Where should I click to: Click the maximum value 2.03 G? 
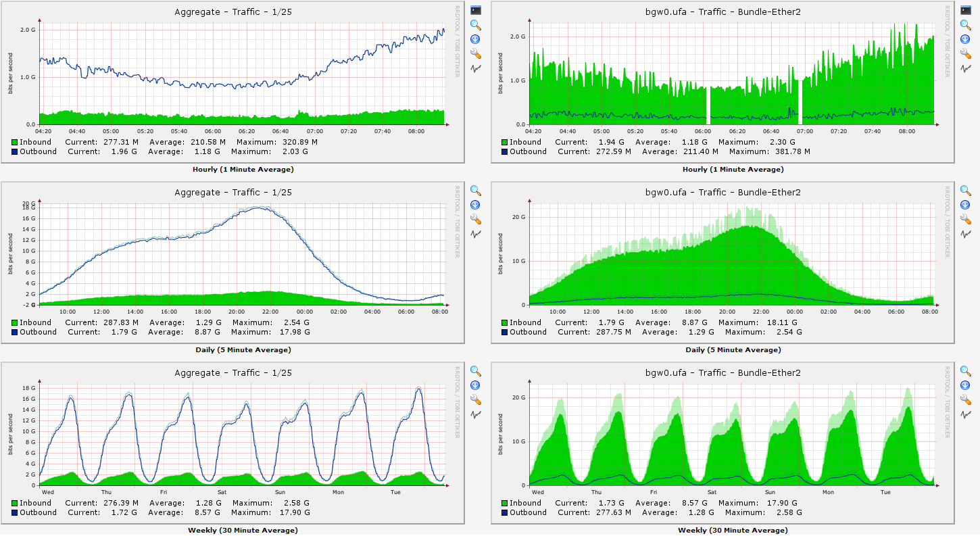click(295, 152)
